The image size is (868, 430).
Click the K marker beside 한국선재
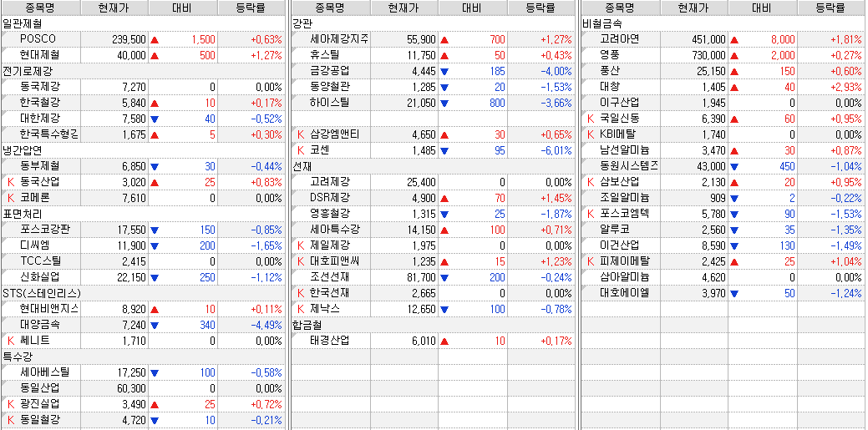(x=301, y=293)
